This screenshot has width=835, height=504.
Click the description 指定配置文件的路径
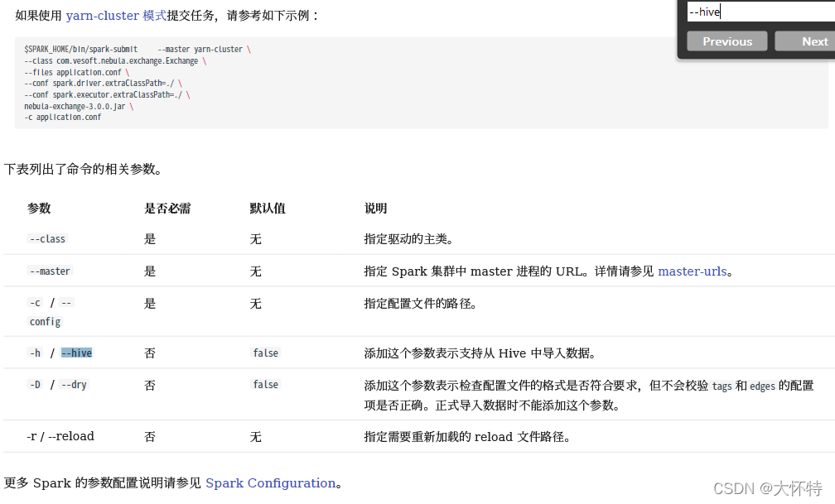pos(420,304)
